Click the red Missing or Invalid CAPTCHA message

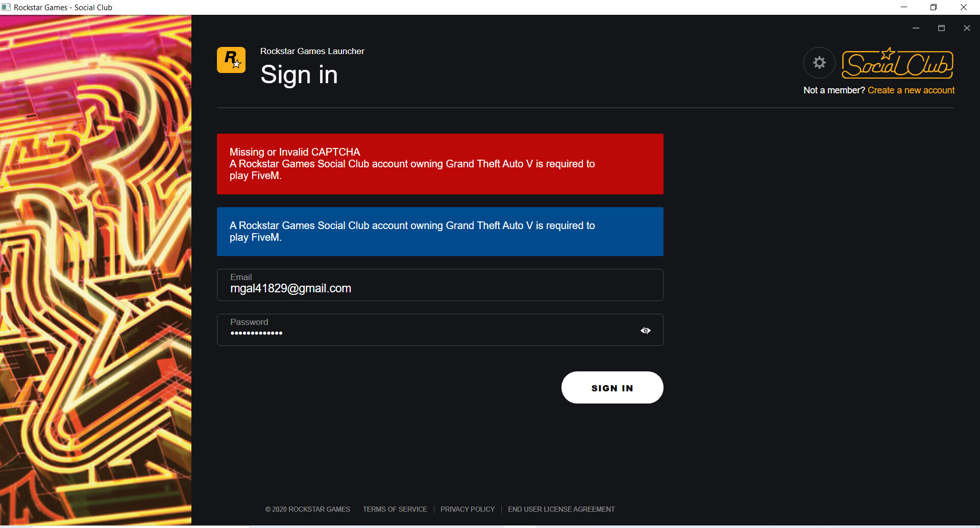(440, 164)
